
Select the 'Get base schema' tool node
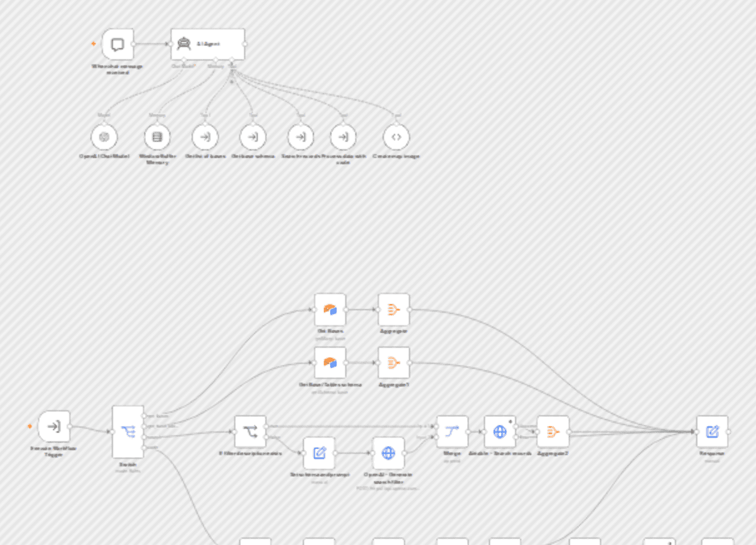tap(253, 137)
